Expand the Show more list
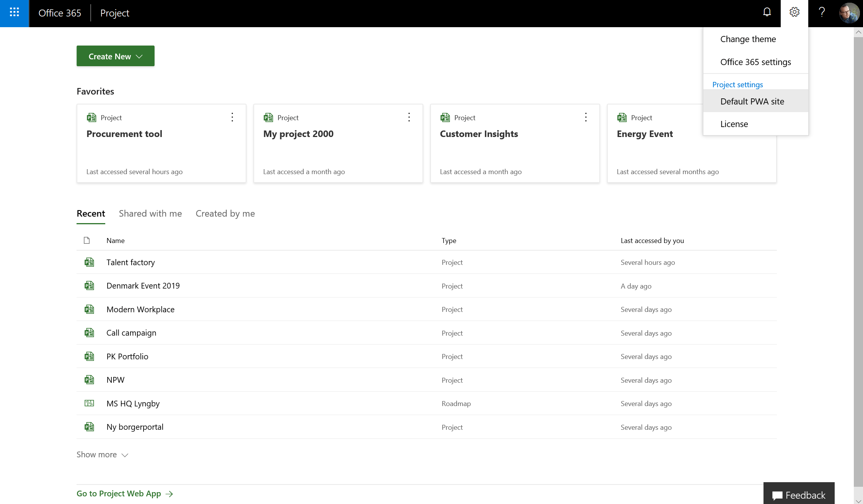Screen dimensions: 863x504 (x=102, y=455)
